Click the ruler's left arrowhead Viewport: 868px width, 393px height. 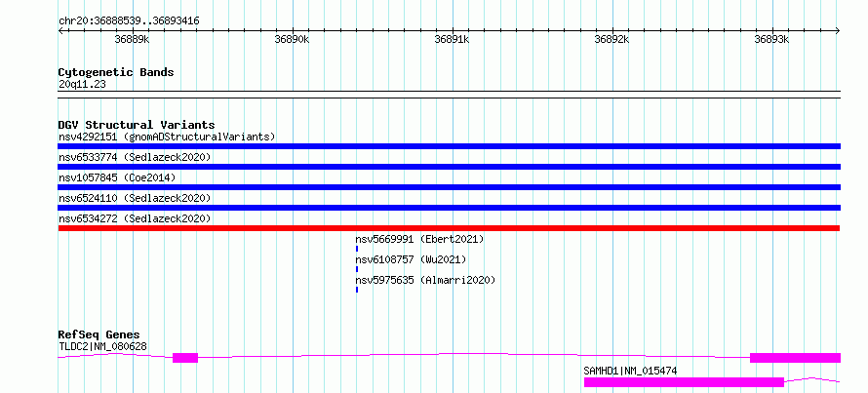(60, 30)
